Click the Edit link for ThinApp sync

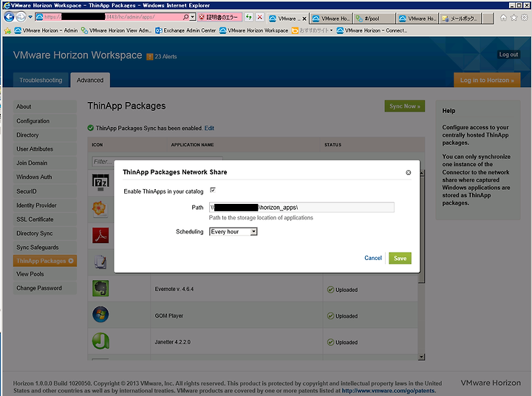point(209,128)
